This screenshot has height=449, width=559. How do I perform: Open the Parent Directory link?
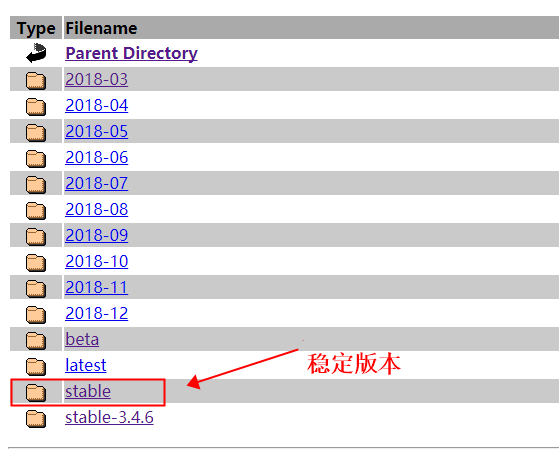[x=131, y=53]
